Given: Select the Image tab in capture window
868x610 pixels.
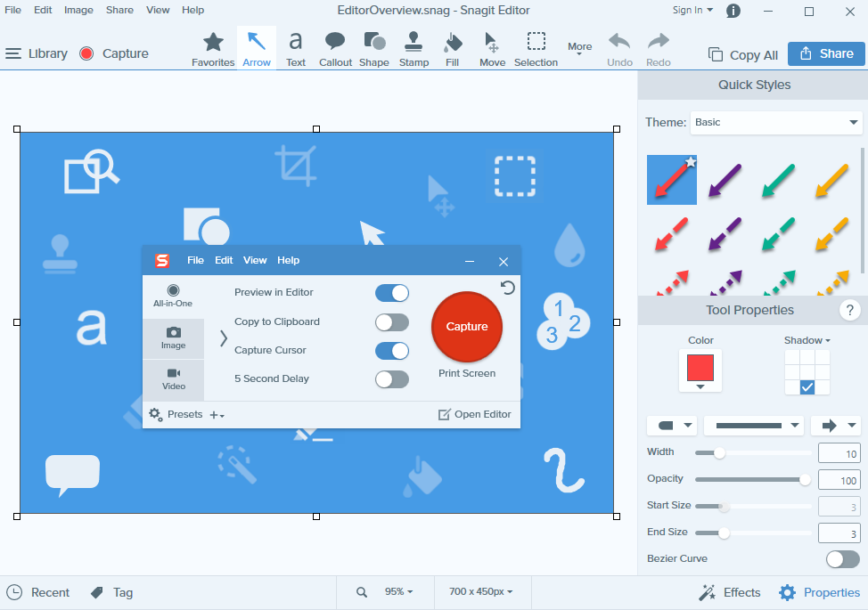Looking at the screenshot, I should [x=173, y=338].
